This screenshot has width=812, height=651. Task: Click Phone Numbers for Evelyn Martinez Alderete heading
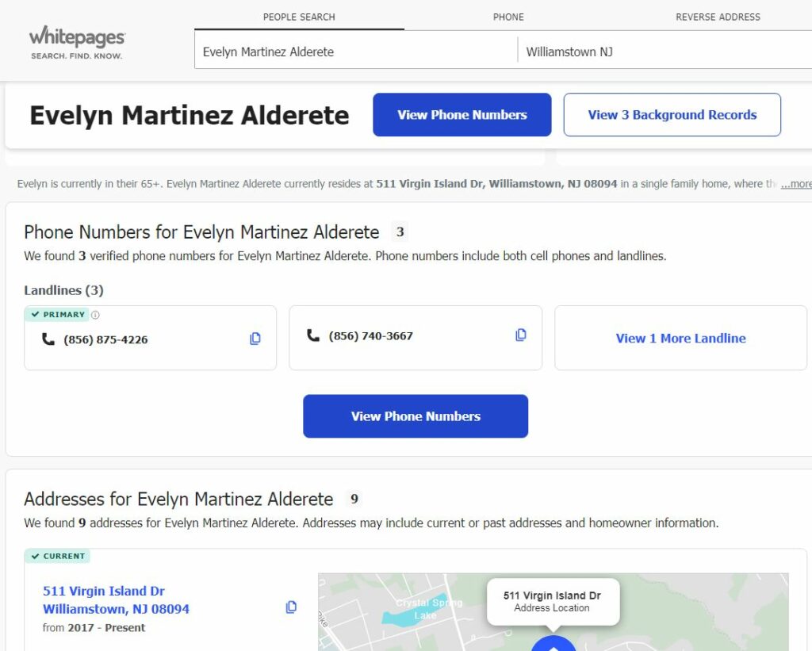pos(201,232)
